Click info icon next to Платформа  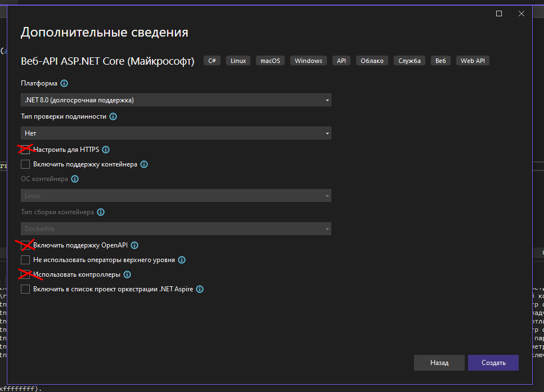coord(64,83)
